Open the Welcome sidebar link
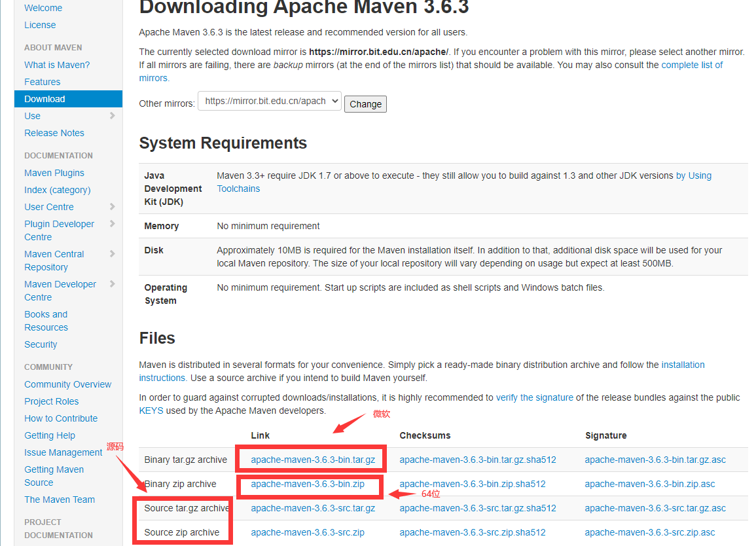The height and width of the screenshot is (546, 756). point(43,9)
